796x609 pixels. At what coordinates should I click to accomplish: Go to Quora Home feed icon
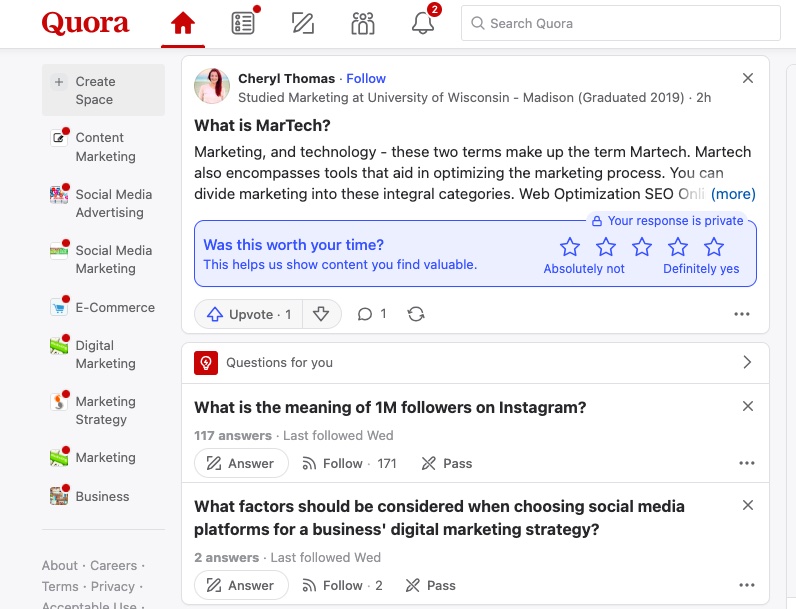183,23
